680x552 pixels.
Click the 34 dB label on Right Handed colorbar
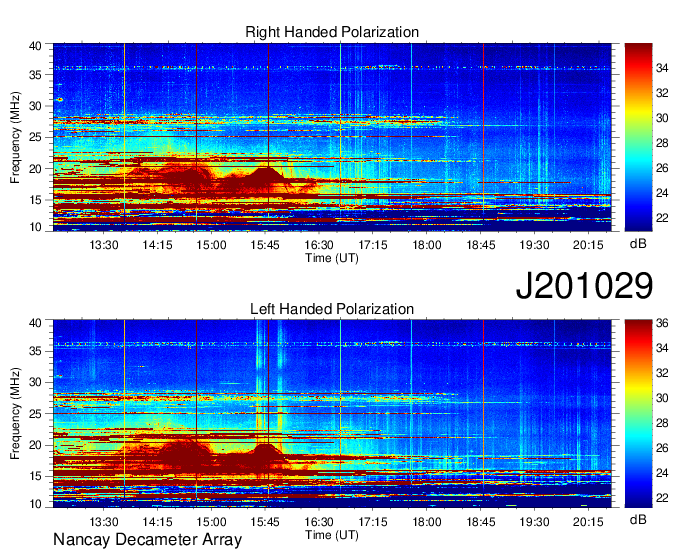click(x=662, y=68)
